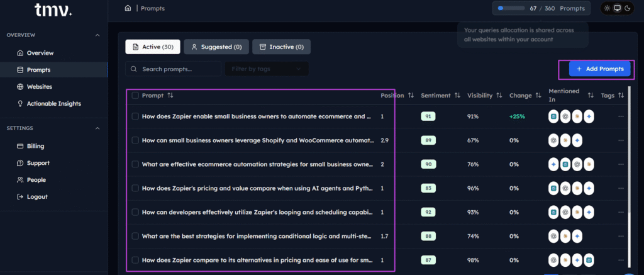Open the three-dot menu for the 96% visibility row
The image size is (644, 275).
click(x=621, y=188)
